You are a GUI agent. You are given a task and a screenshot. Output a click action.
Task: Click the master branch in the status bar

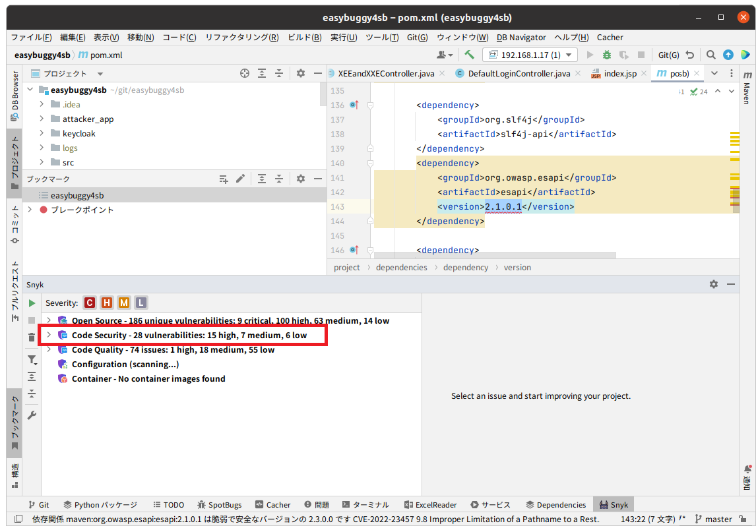(717, 519)
